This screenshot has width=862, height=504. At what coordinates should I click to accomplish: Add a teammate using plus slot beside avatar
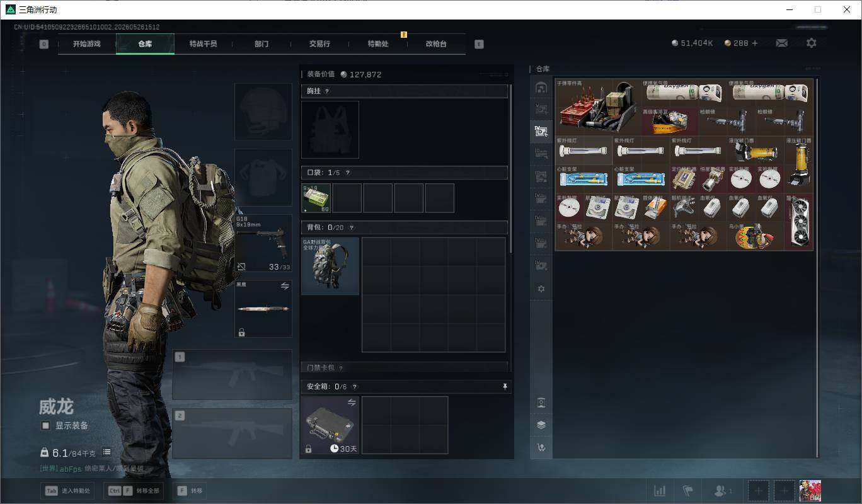coord(784,490)
